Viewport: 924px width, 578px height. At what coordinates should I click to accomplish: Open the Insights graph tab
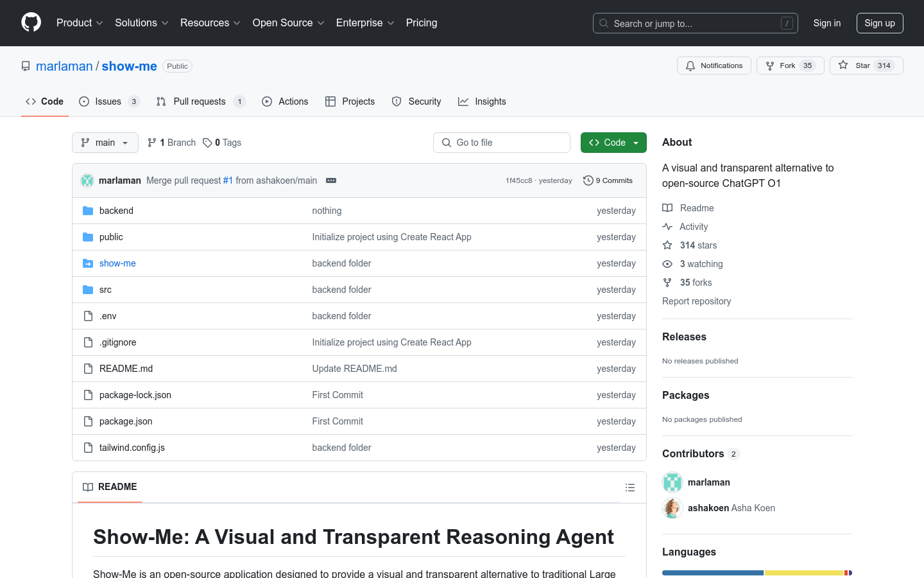pyautogui.click(x=482, y=101)
